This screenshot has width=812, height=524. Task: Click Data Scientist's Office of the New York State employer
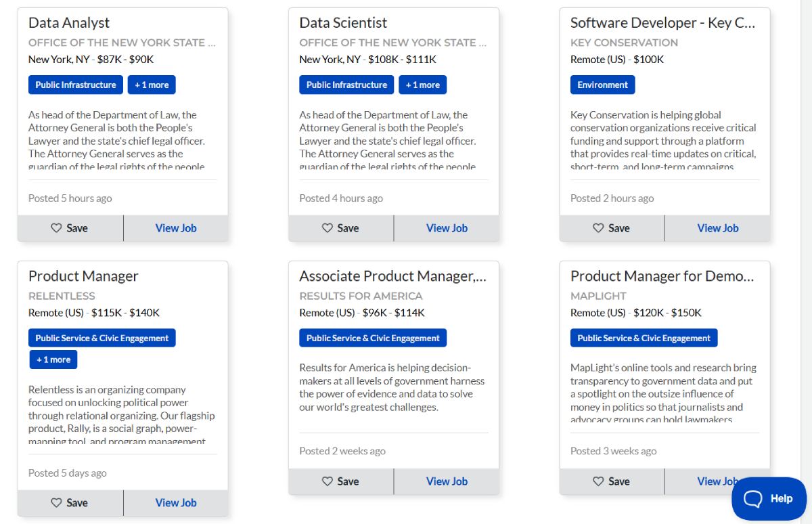click(393, 42)
